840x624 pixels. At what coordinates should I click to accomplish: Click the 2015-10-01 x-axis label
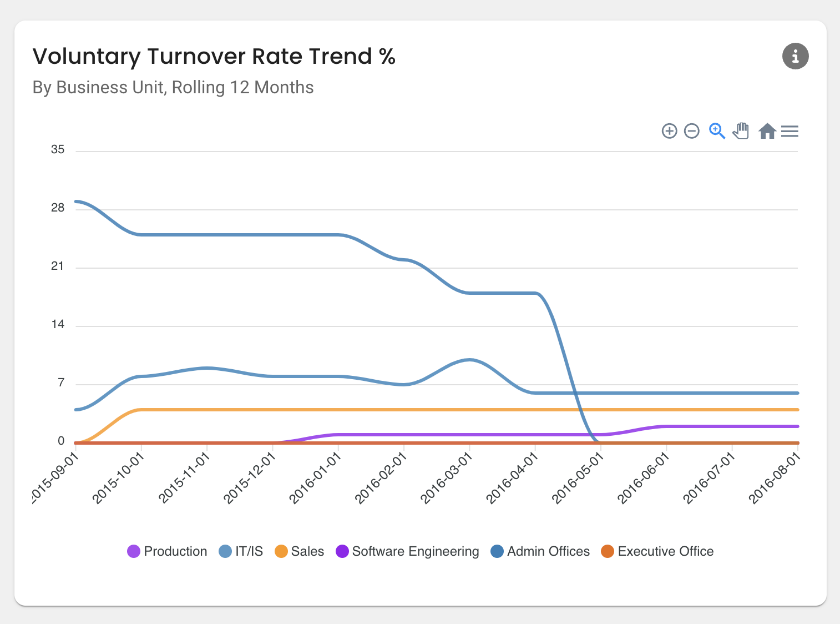click(118, 477)
